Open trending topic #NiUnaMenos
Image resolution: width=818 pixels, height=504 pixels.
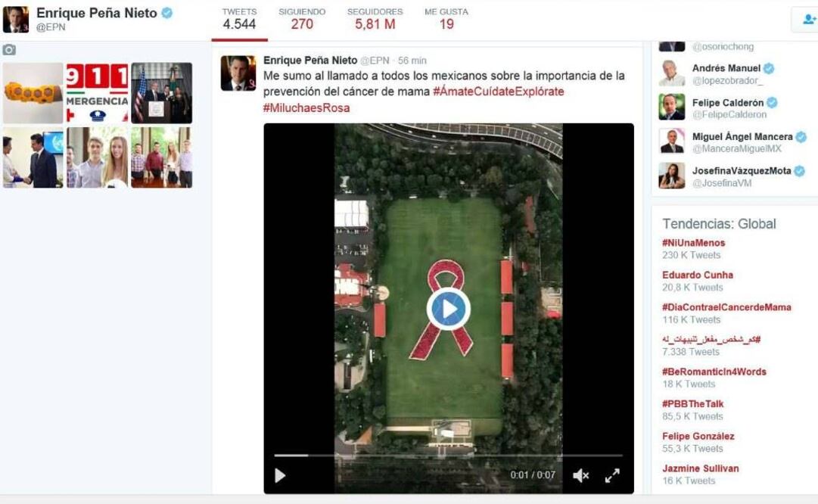[693, 243]
